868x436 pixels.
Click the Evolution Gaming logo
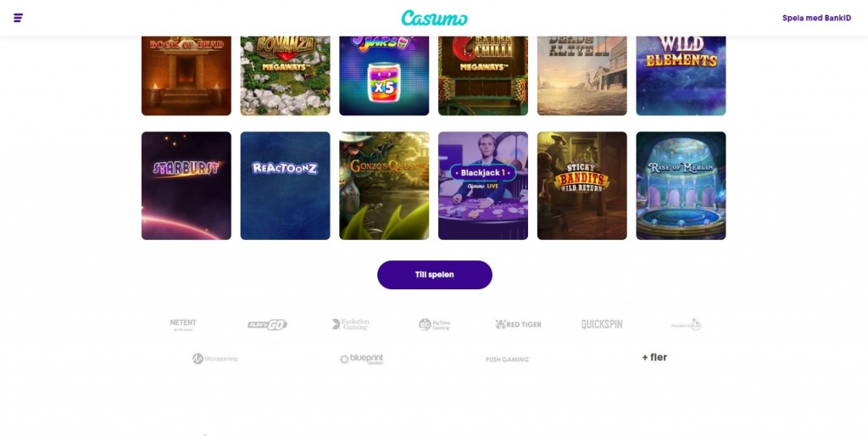[x=350, y=324]
